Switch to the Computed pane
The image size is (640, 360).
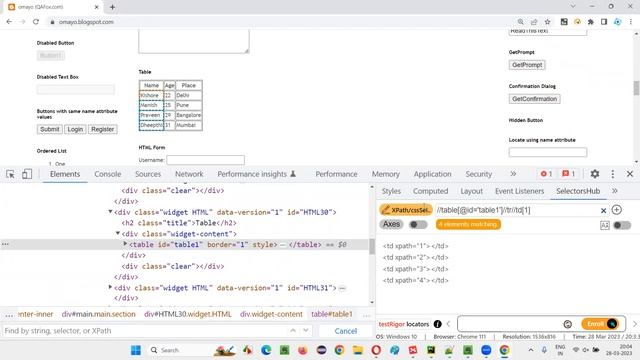point(430,191)
